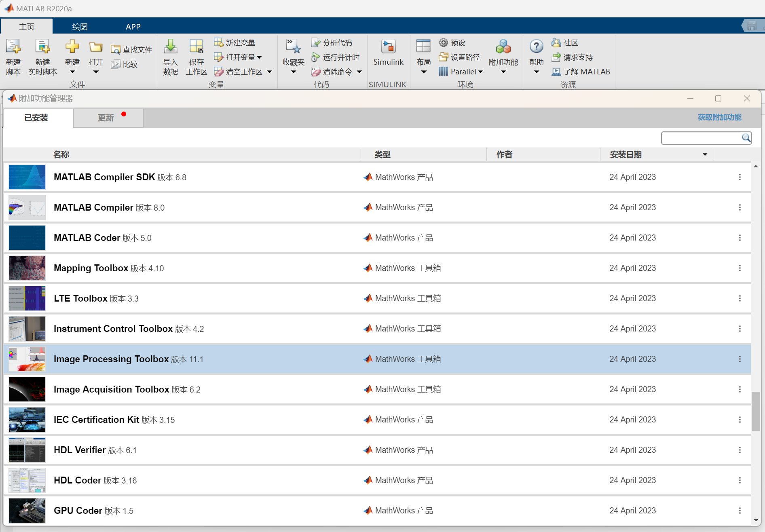
Task: Click inside the add-on search field
Action: [x=702, y=138]
